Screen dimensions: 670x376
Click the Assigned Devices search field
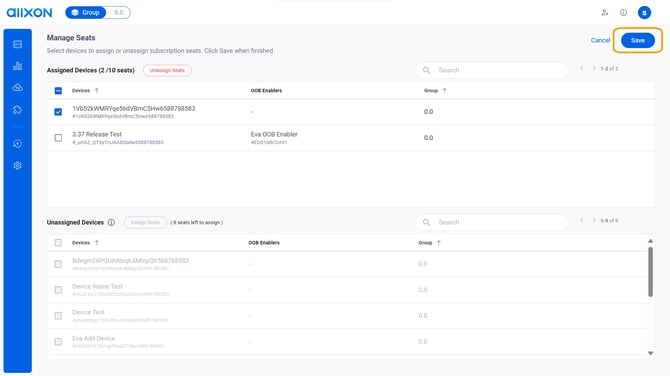point(492,70)
